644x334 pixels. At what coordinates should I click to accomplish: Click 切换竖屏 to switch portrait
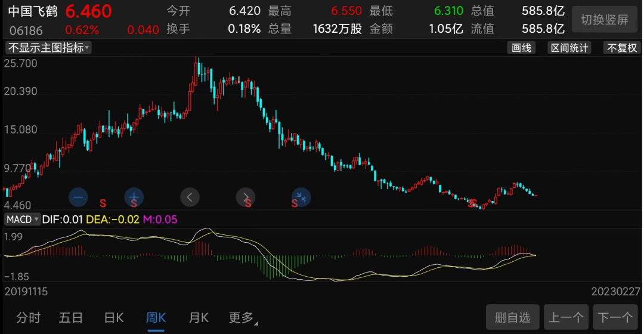605,19
